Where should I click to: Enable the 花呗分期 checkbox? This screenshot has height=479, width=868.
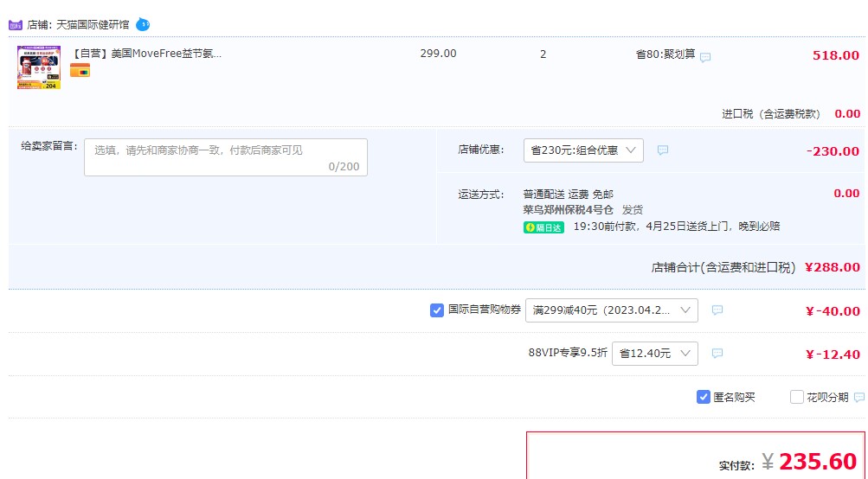pos(796,397)
